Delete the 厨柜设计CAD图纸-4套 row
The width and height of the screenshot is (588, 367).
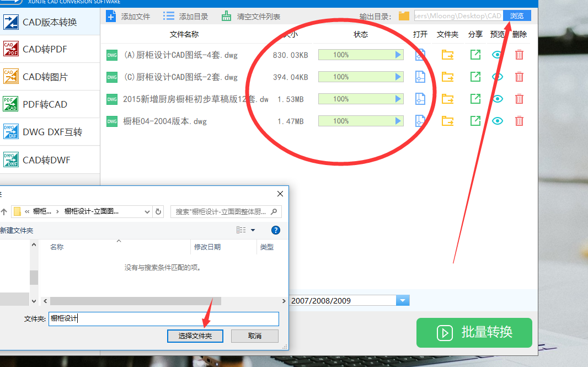coord(519,55)
